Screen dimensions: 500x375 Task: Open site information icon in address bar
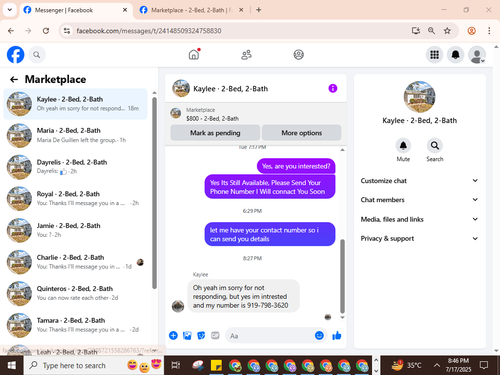click(67, 31)
